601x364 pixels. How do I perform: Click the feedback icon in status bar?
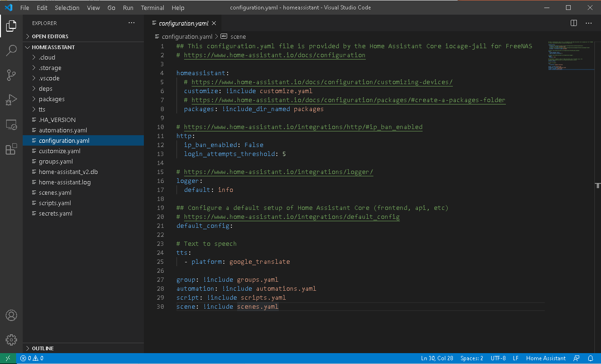576,358
